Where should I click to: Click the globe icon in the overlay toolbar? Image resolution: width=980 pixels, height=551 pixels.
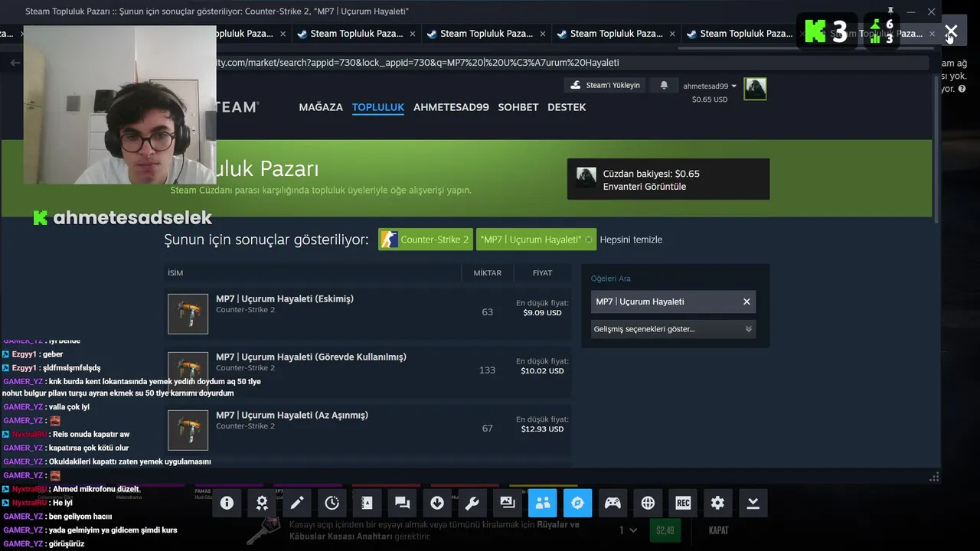648,503
